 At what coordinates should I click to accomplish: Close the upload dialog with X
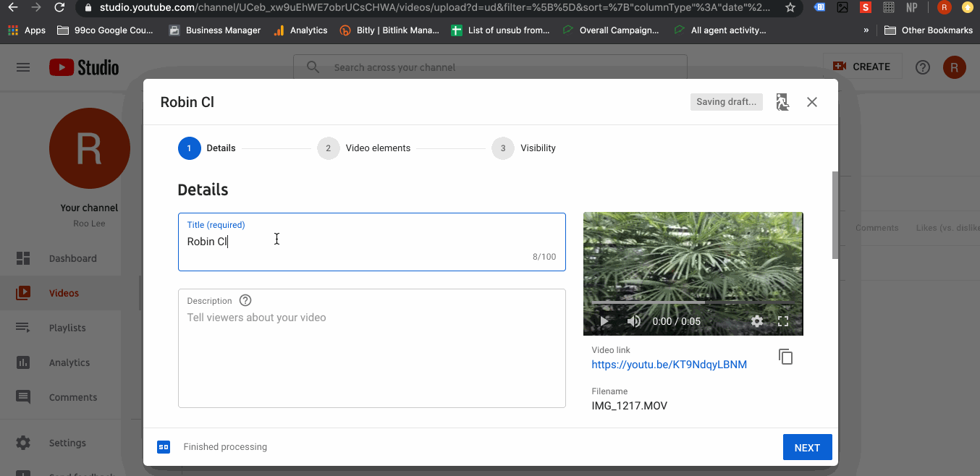812,102
